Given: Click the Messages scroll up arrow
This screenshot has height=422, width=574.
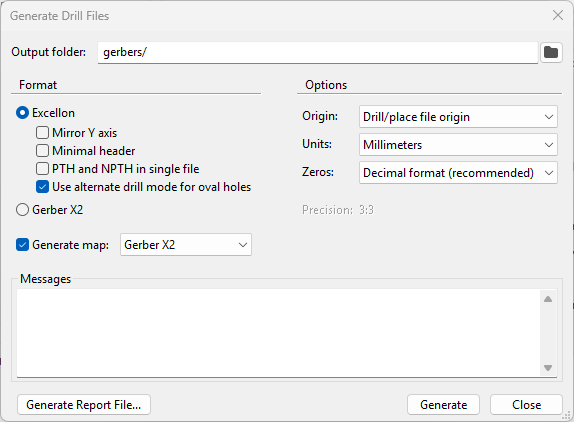Looking at the screenshot, I should click(548, 299).
